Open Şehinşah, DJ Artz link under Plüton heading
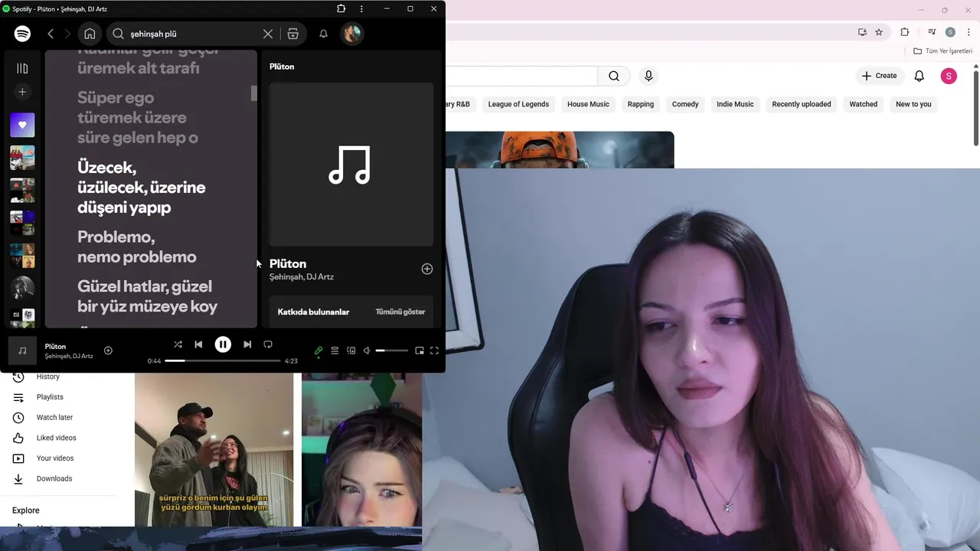980x551 pixels. click(x=302, y=277)
